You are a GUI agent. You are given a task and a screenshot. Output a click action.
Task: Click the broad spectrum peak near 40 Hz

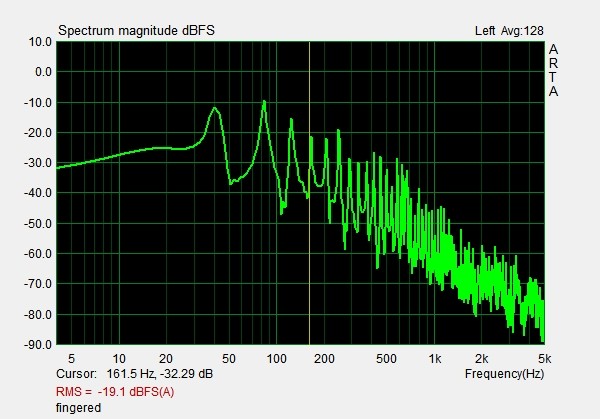[x=215, y=108]
